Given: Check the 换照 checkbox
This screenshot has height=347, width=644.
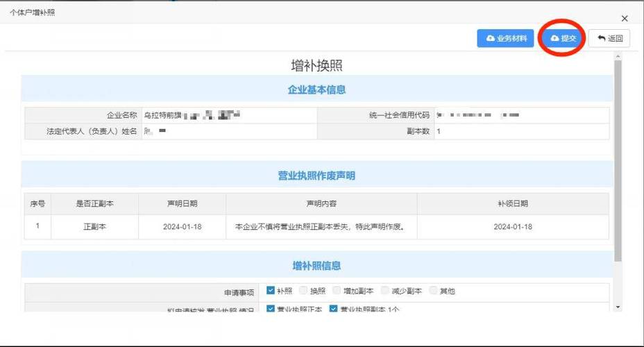Looking at the screenshot, I should click(x=303, y=291).
